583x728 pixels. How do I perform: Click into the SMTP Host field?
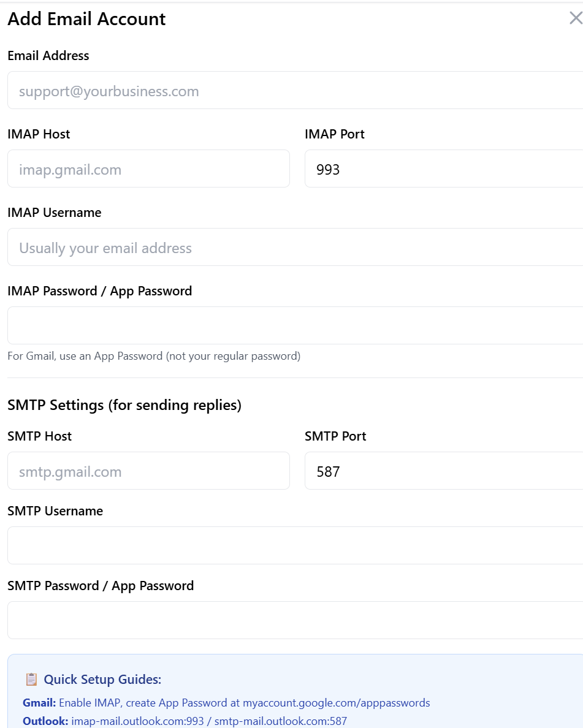point(148,471)
